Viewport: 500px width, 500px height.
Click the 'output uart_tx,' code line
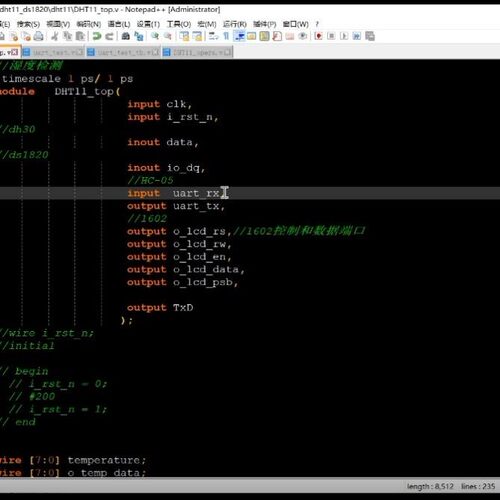176,206
